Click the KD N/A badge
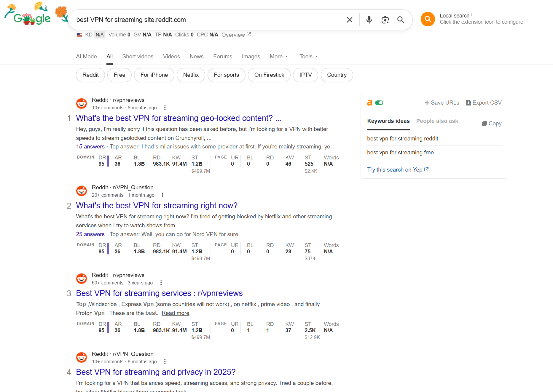Screen dimensions: 553x392 [x=100, y=35]
